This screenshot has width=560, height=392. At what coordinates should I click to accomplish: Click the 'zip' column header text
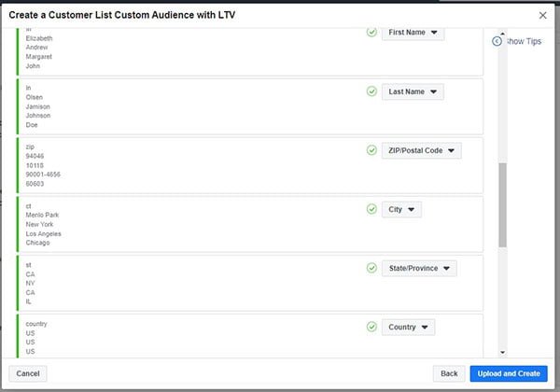30,147
